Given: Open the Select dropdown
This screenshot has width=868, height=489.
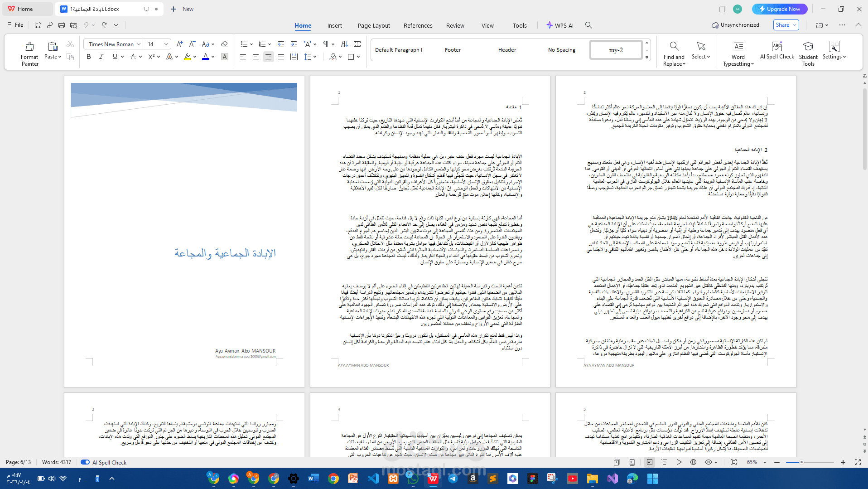Looking at the screenshot, I should pyautogui.click(x=701, y=50).
